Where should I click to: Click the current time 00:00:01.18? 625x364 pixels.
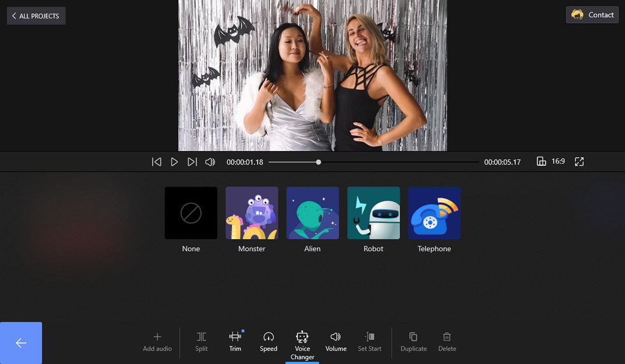point(245,162)
